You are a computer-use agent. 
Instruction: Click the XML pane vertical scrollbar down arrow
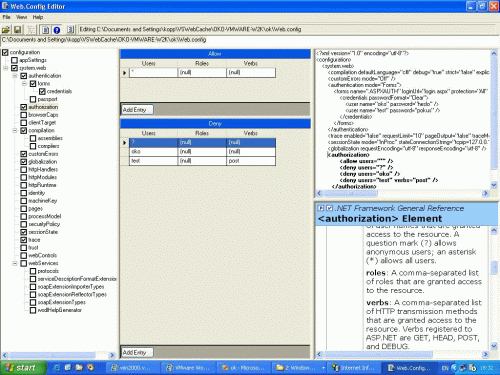coord(494,185)
